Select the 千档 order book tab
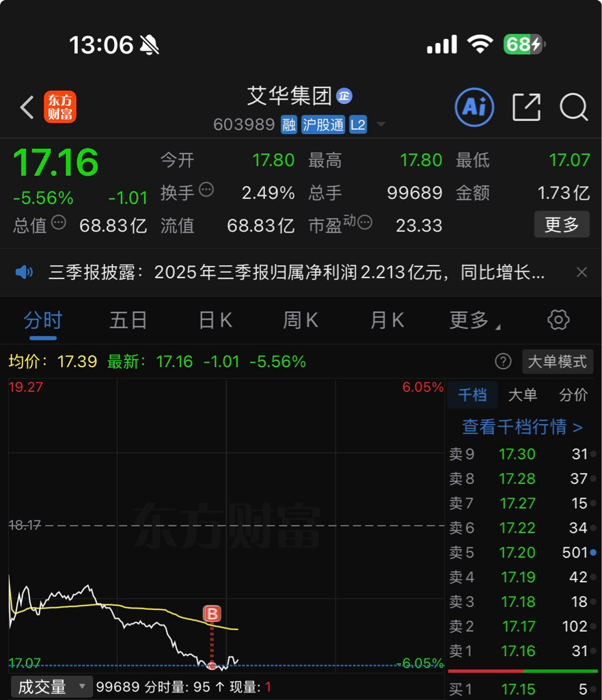This screenshot has height=700, width=602. coord(473,394)
